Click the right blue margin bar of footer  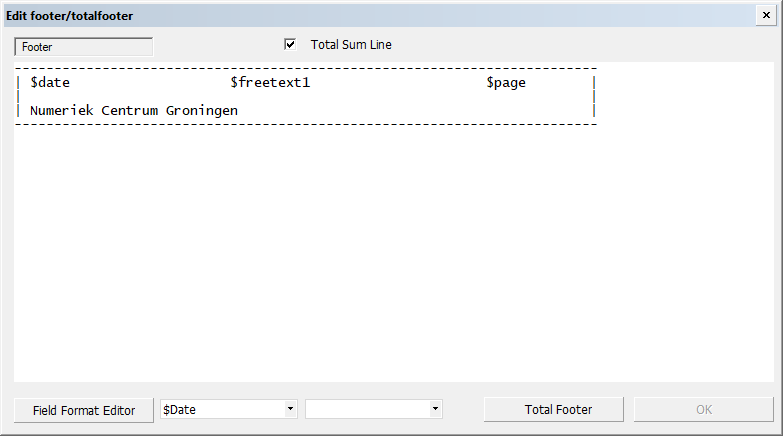594,97
